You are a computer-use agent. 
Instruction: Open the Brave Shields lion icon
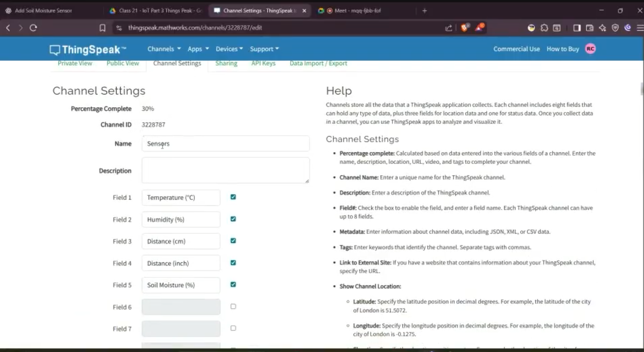click(x=464, y=28)
